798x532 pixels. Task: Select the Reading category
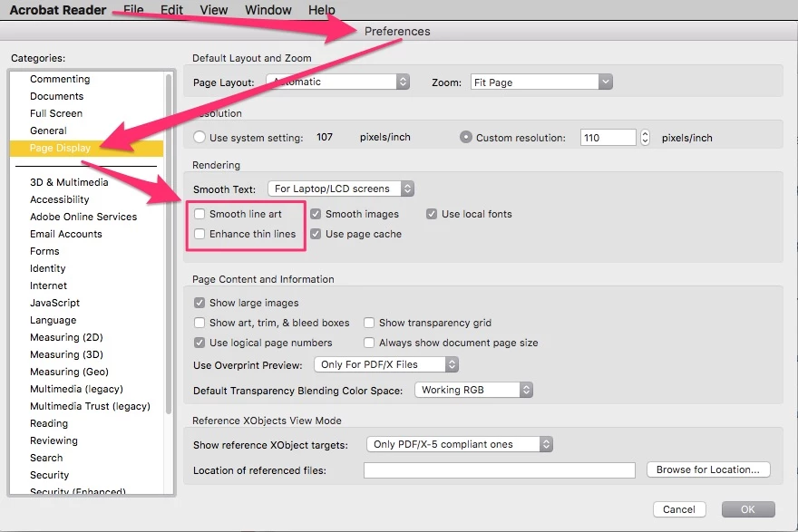49,423
